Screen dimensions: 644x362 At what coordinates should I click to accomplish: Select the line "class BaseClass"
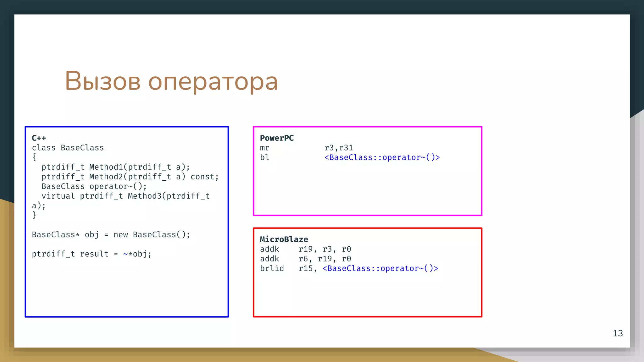(x=68, y=148)
